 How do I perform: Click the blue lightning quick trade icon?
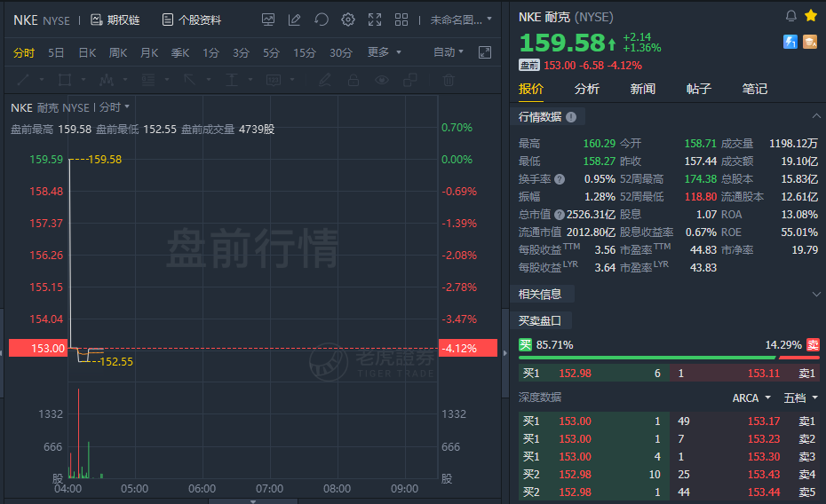coord(790,42)
